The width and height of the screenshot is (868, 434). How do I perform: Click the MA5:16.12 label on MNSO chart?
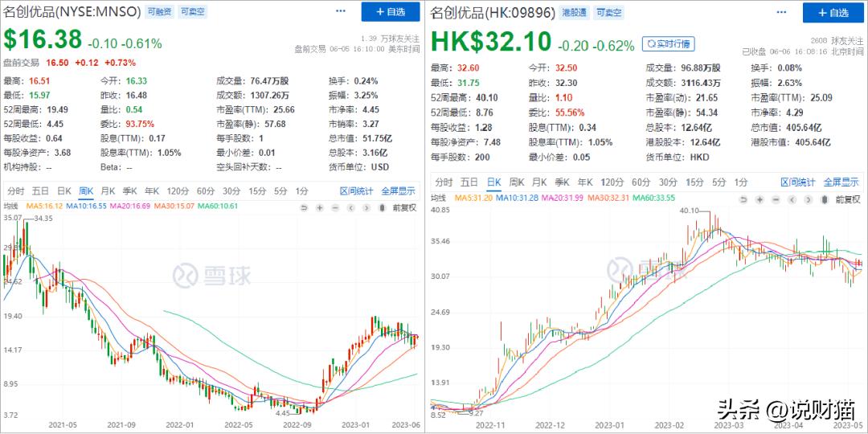pos(43,206)
